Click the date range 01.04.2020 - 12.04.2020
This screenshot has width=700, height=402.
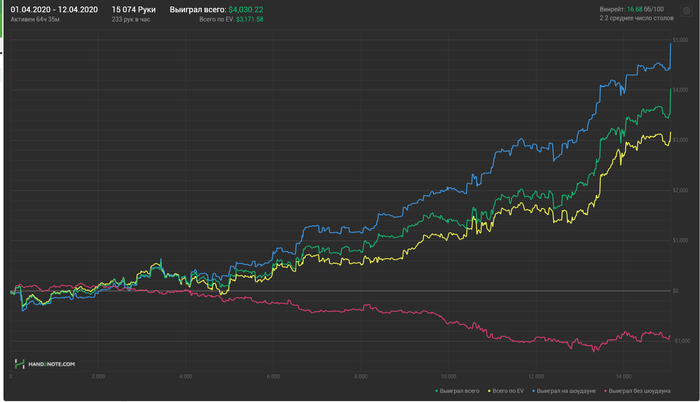[54, 9]
